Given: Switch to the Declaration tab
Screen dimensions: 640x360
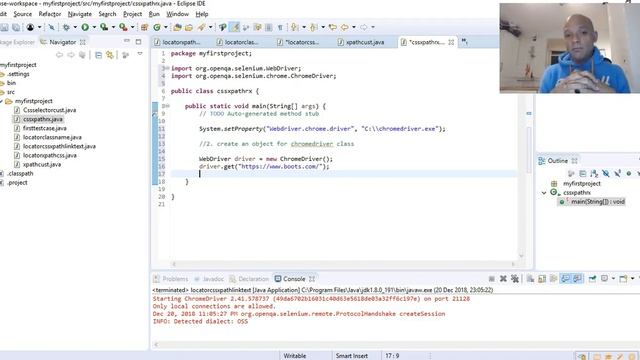Looking at the screenshot, I should point(249,279).
